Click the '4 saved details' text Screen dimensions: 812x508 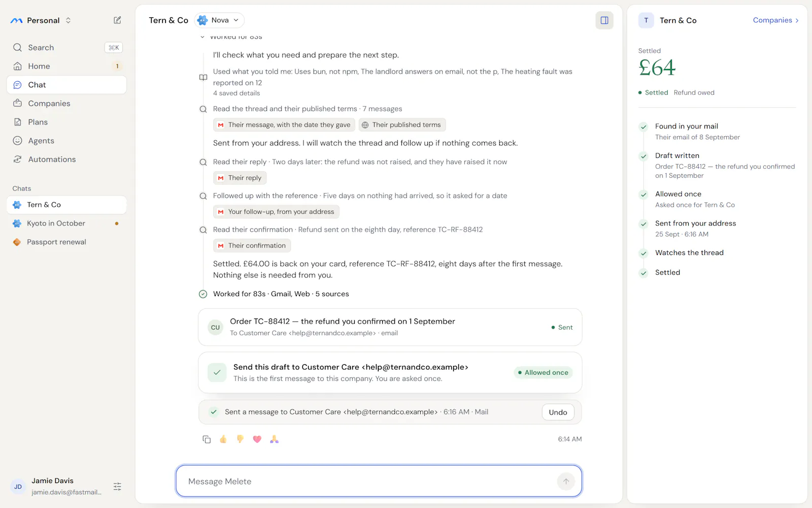click(x=236, y=93)
